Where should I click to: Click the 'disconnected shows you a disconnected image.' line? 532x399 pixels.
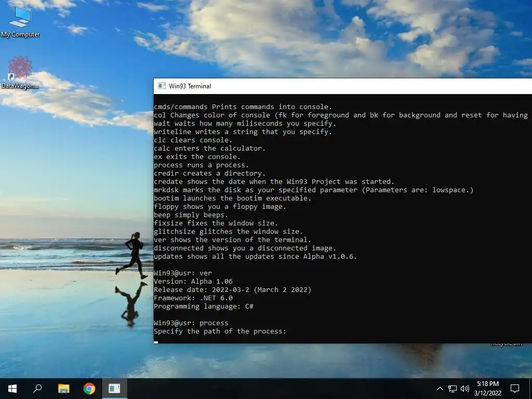coord(245,248)
